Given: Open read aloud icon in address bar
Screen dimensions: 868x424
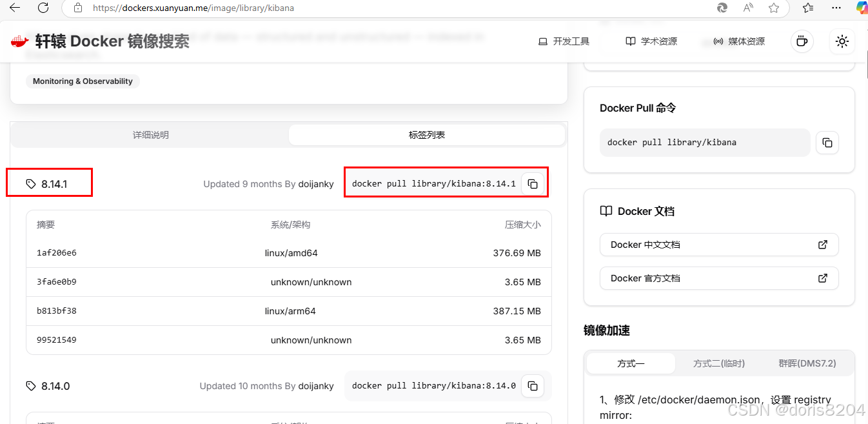Looking at the screenshot, I should pos(748,8).
